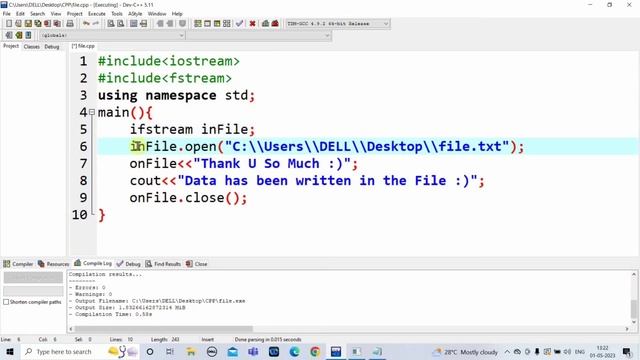
Task: Switch to the Classes sidebar tab
Action: pyautogui.click(x=31, y=47)
